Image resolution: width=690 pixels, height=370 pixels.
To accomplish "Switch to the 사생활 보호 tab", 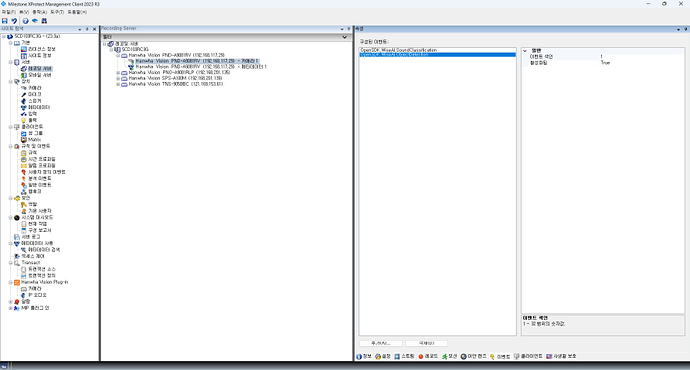I will (x=561, y=356).
